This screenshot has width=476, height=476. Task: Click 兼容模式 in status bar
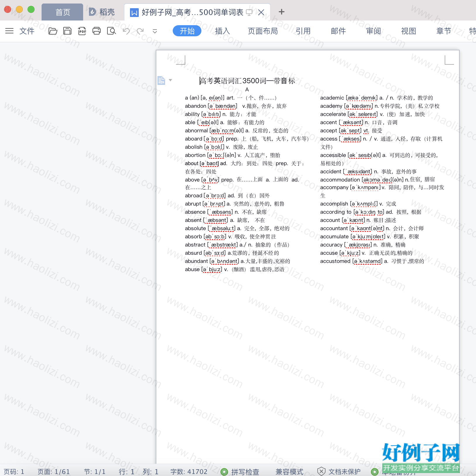[289, 472]
